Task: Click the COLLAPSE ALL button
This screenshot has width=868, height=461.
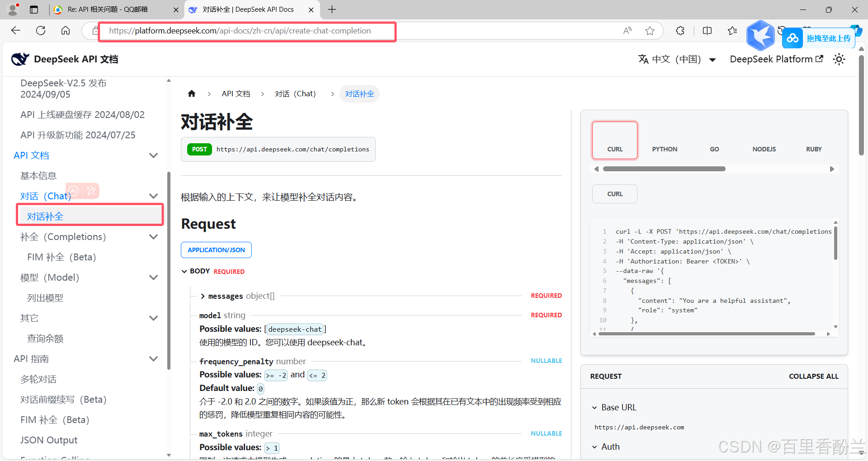Action: tap(813, 376)
